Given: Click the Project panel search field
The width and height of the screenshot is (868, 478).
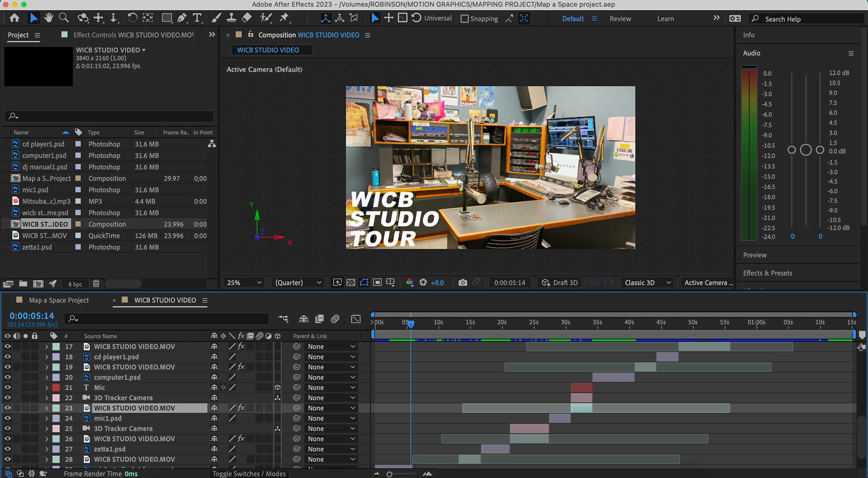Looking at the screenshot, I should [x=109, y=116].
